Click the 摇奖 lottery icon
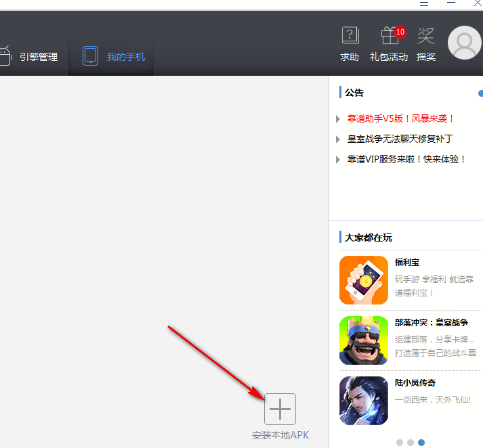 click(426, 36)
